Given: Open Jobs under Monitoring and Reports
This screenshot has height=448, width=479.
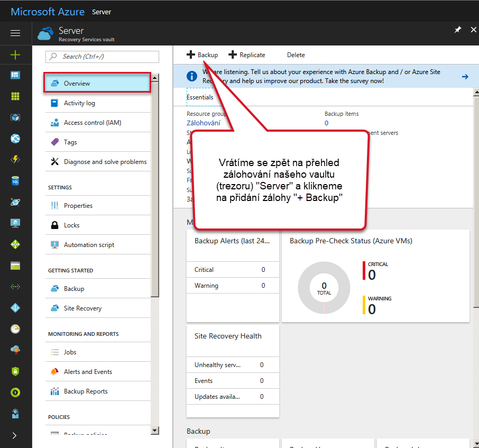Looking at the screenshot, I should point(98,352).
